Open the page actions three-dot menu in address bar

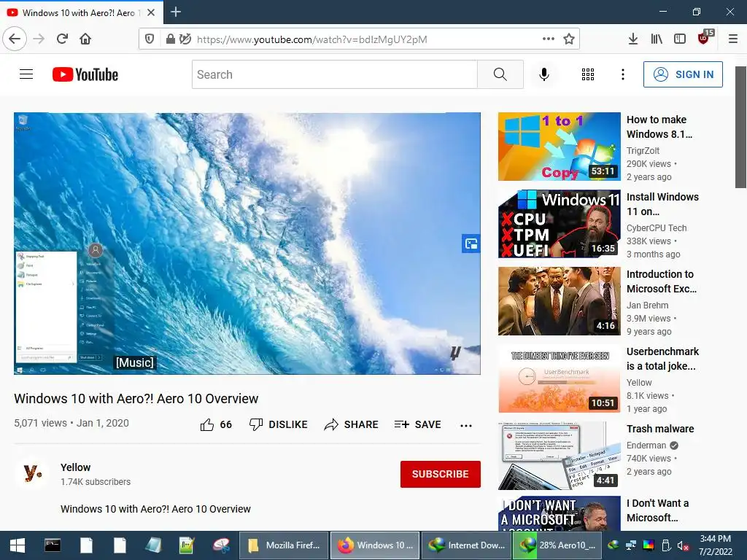549,39
